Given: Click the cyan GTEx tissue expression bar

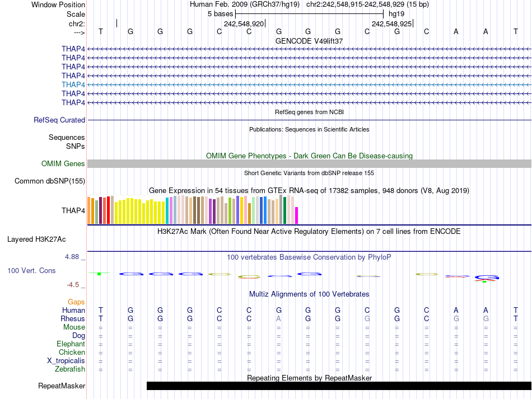Looking at the screenshot, I should pos(167,210).
